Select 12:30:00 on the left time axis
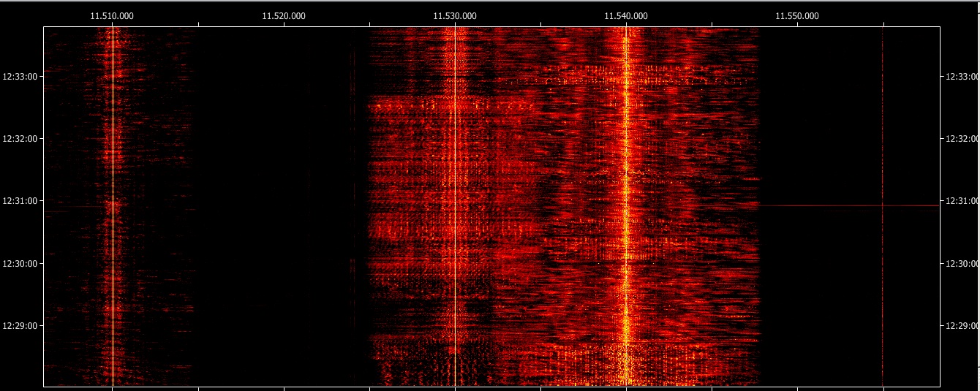The image size is (980, 391). pyautogui.click(x=18, y=263)
